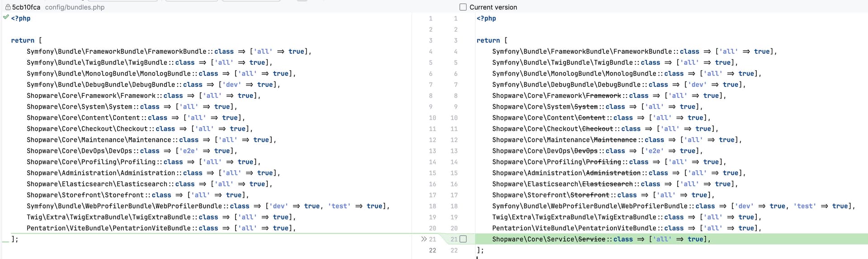
Task: Click the deprecated Elasticsearch class in right pane
Action: pyautogui.click(x=607, y=184)
